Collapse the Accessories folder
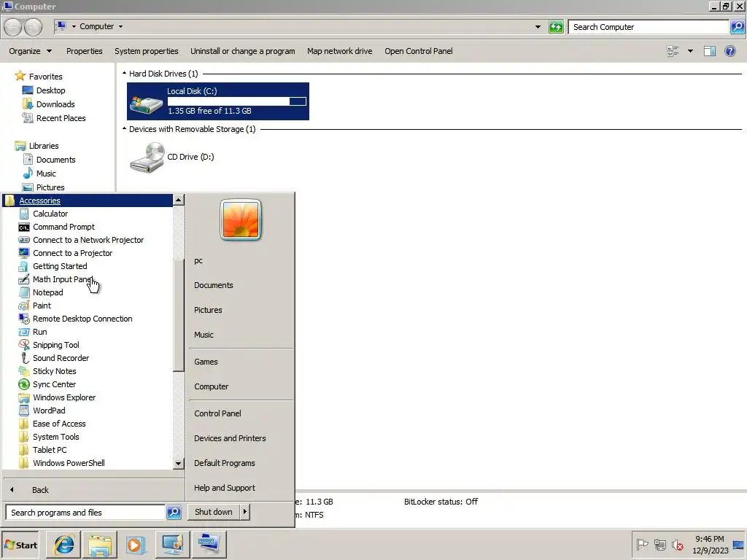This screenshot has width=747, height=560. tap(39, 201)
